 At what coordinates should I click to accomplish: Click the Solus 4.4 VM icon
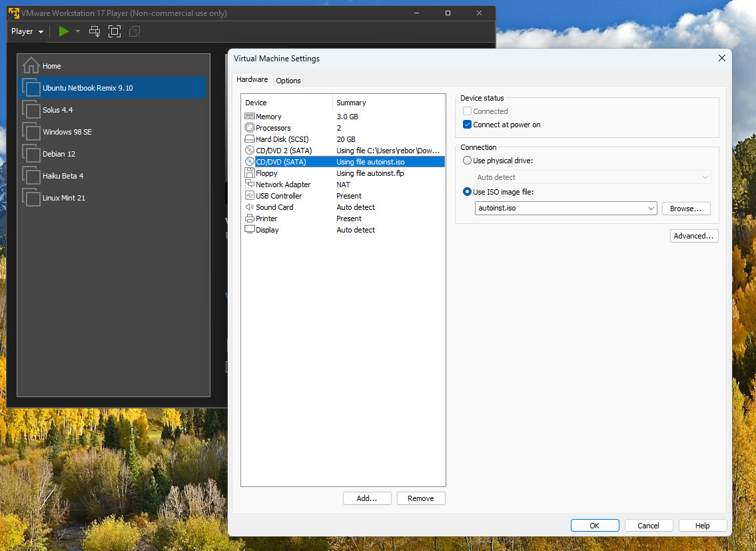click(x=31, y=110)
